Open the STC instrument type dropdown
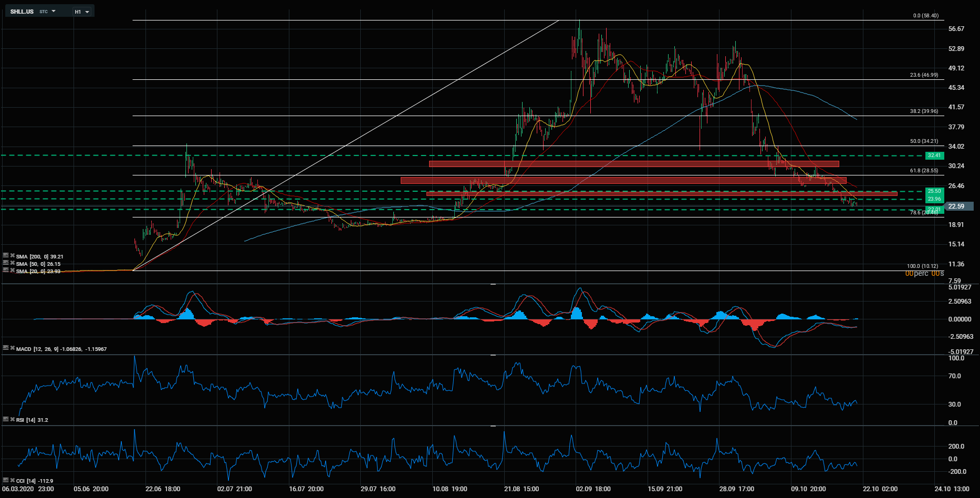The image size is (980, 498). point(47,12)
